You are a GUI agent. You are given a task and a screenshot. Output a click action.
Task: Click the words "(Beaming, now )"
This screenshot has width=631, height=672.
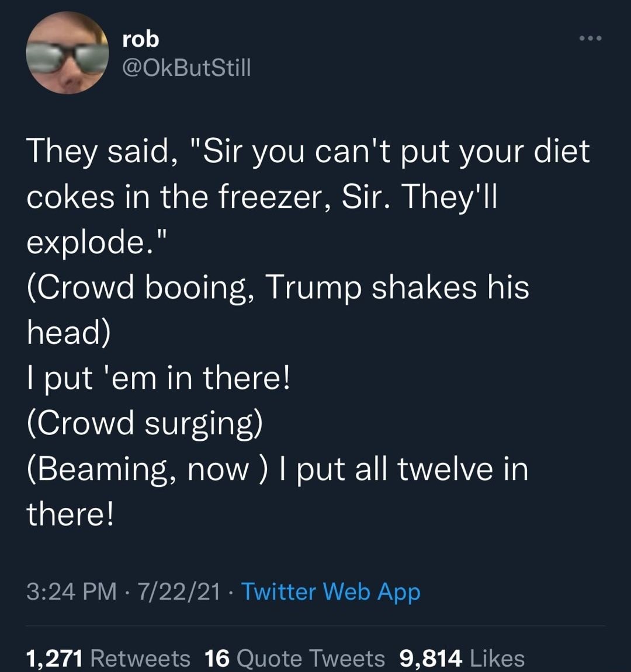pyautogui.click(x=148, y=469)
